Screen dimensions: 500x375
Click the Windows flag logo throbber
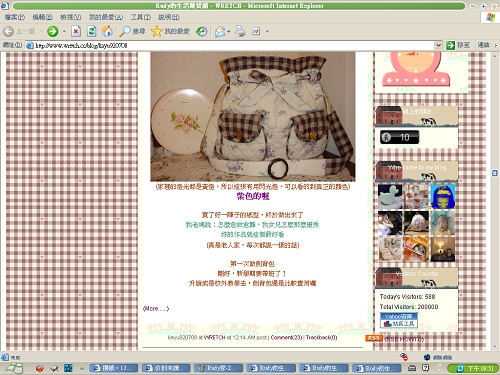(490, 17)
